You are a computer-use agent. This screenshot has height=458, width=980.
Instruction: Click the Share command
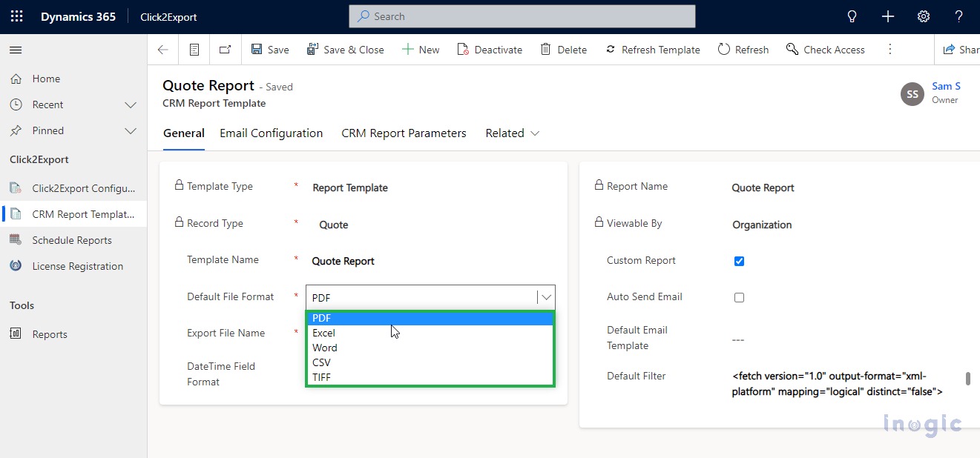tap(961, 50)
